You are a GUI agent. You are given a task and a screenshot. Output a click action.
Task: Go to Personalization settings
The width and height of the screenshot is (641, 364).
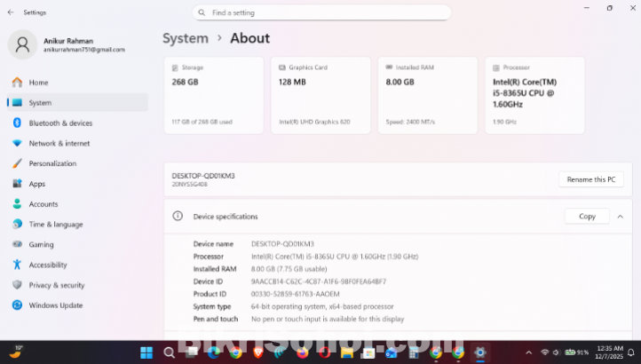click(x=51, y=163)
